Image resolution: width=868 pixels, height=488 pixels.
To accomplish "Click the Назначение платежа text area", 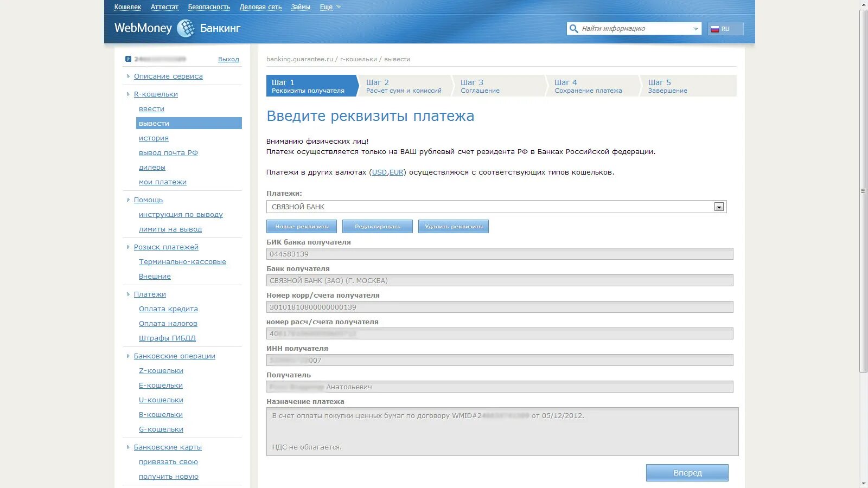I will point(502,432).
